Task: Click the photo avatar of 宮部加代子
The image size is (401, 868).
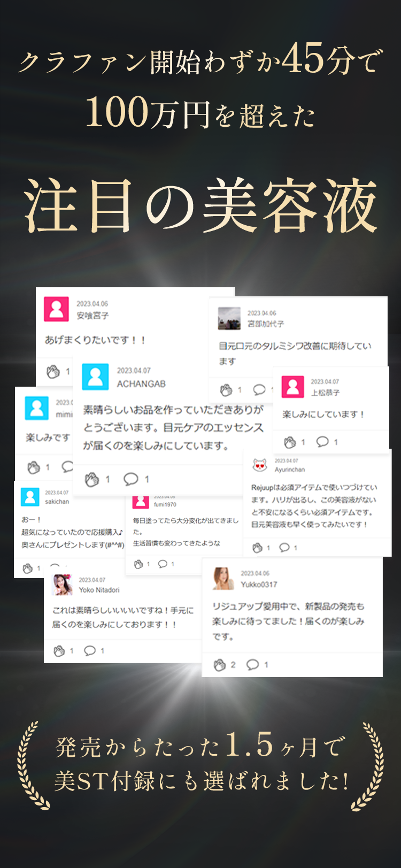Action: (x=229, y=319)
